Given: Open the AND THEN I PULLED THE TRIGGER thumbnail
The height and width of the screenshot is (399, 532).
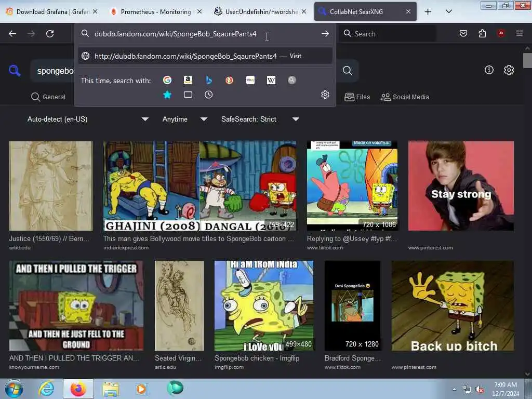Looking at the screenshot, I should tap(76, 305).
